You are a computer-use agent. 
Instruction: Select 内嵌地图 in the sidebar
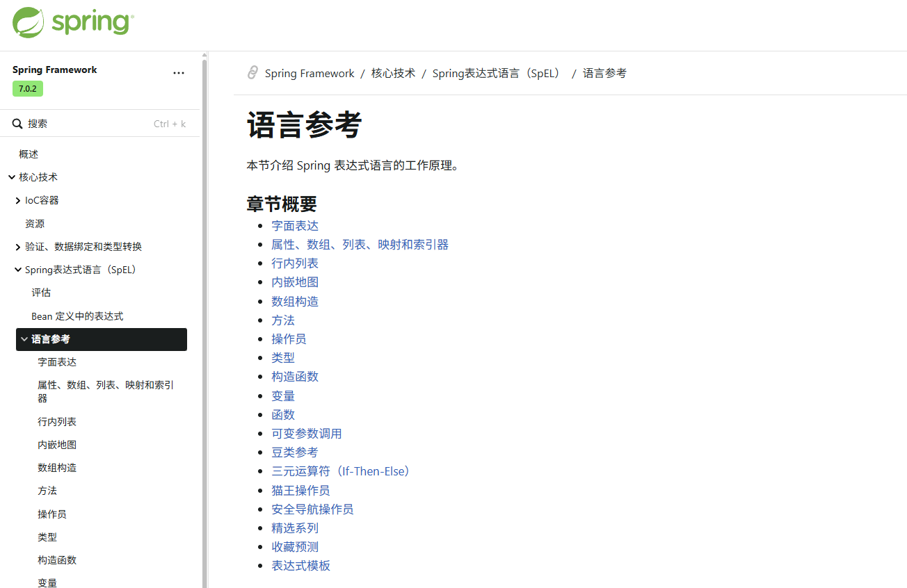coord(57,445)
